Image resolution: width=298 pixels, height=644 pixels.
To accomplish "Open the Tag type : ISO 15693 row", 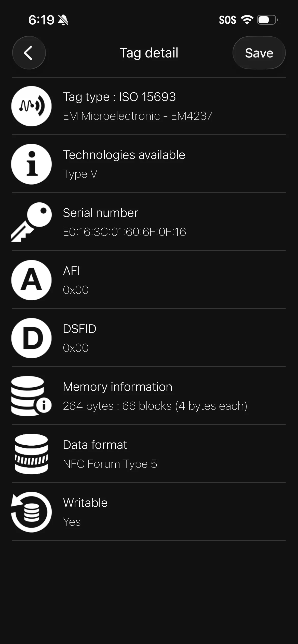I will click(x=149, y=106).
